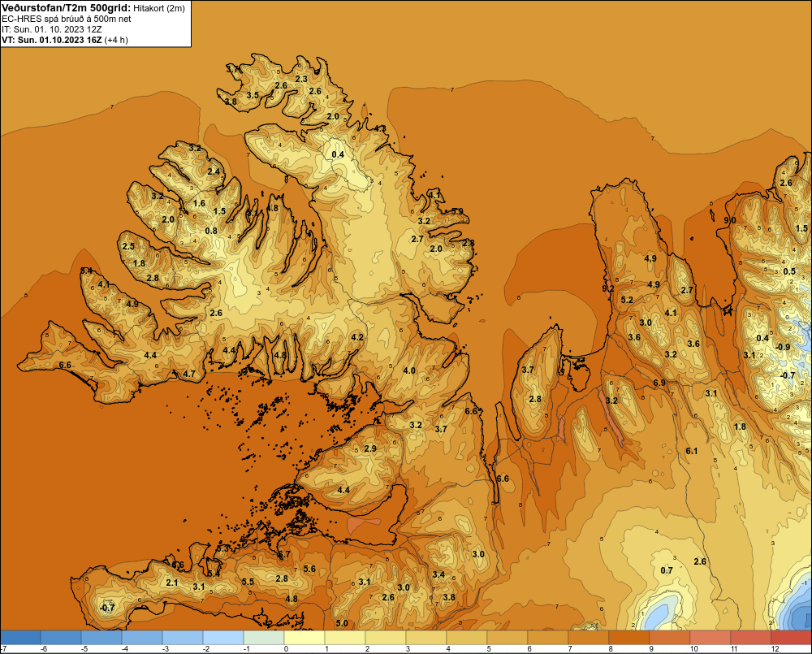Screen dimensions: 812x654
Task: Select the color scale swatch between 8 and 9
Action: tap(628, 637)
